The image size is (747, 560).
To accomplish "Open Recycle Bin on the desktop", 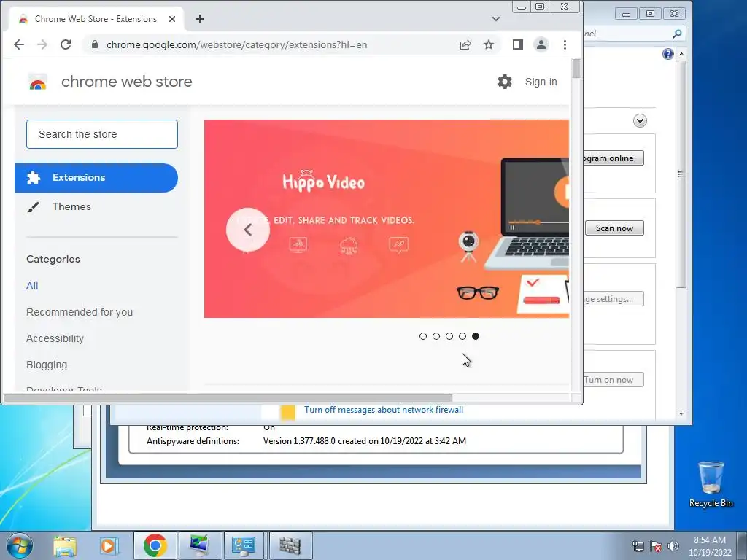I will pyautogui.click(x=711, y=484).
